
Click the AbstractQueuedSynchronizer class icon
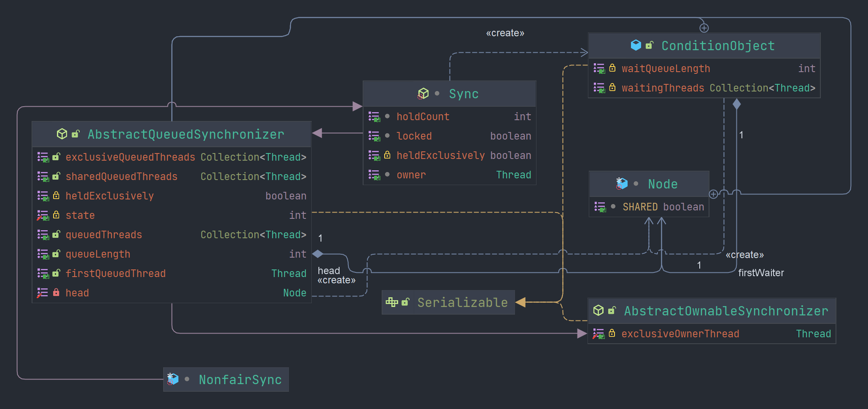click(62, 134)
